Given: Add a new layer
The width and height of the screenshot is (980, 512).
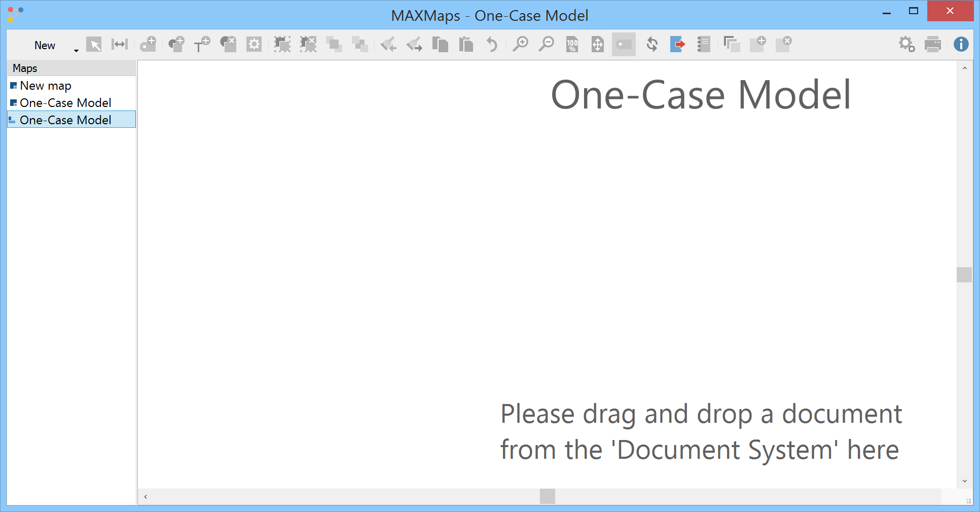Looking at the screenshot, I should click(x=758, y=45).
